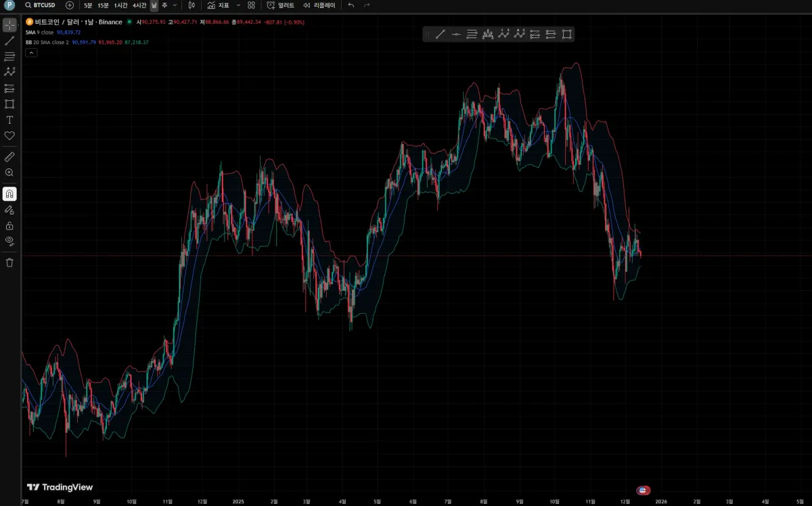Expand the timeframe dropdown arrow
812x506 pixels.
point(175,5)
